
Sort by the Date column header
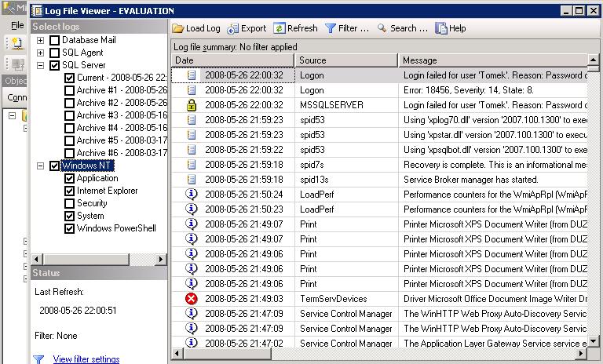[232, 60]
